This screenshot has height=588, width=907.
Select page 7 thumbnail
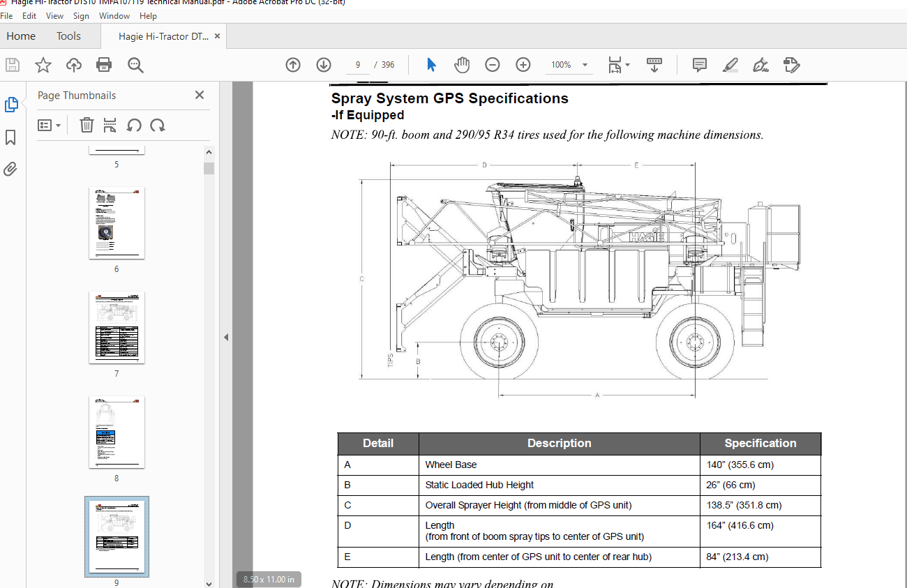click(x=117, y=328)
